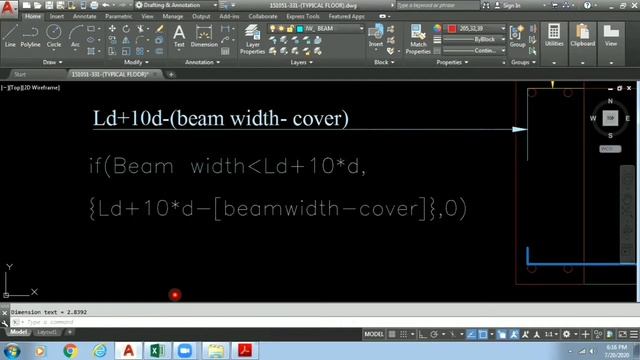The height and width of the screenshot is (360, 640).
Task: Expand the Modify panel
Action: pos(136,62)
